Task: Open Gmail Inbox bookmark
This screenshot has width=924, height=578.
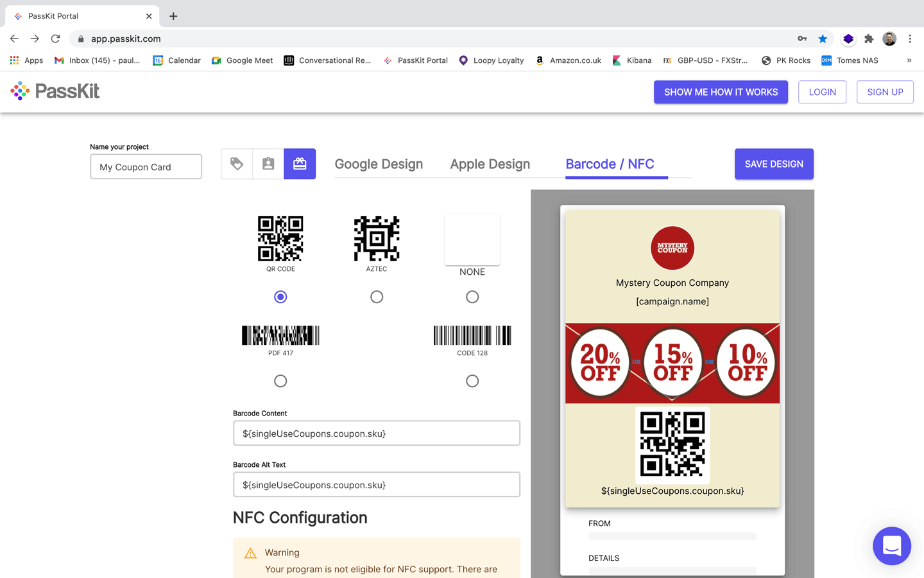Action: click(x=97, y=60)
